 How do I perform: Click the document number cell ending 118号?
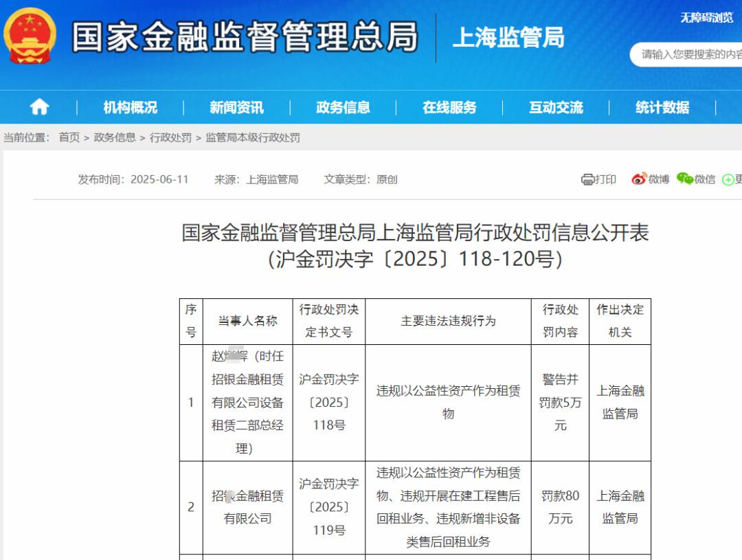tap(329, 403)
